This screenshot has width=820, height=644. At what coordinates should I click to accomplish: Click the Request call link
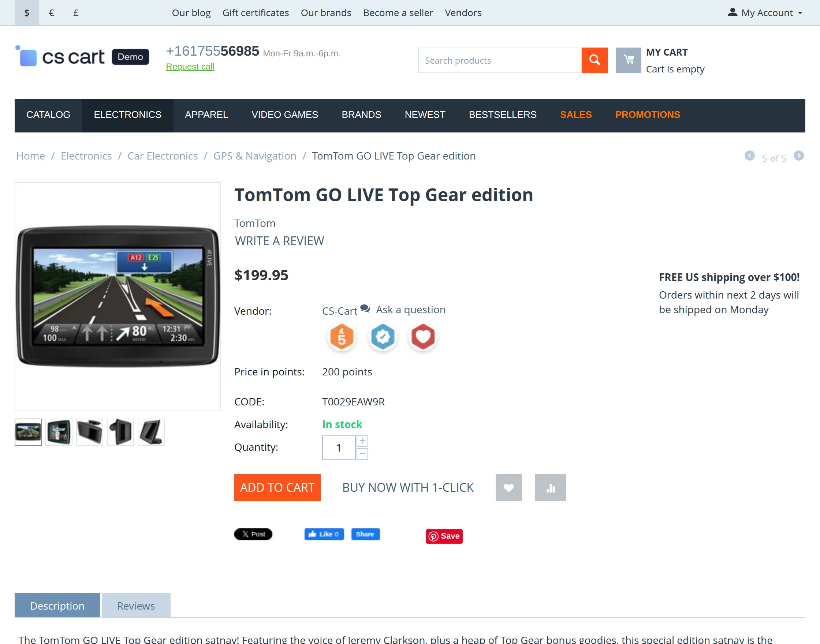click(190, 67)
